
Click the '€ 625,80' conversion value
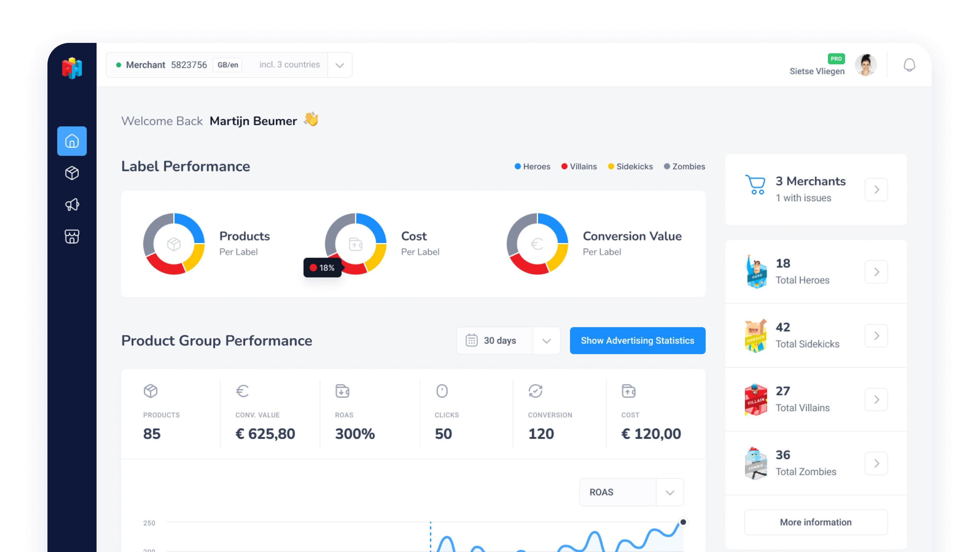click(265, 434)
